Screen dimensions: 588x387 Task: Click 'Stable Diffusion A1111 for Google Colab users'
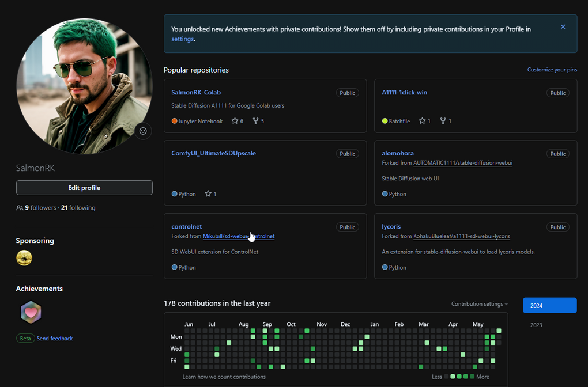coord(228,105)
